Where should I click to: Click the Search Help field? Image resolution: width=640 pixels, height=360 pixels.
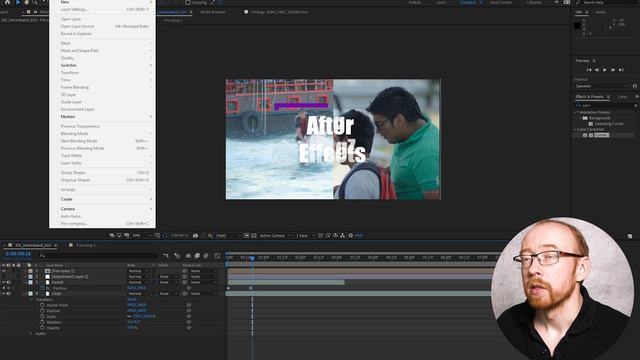click(607, 2)
